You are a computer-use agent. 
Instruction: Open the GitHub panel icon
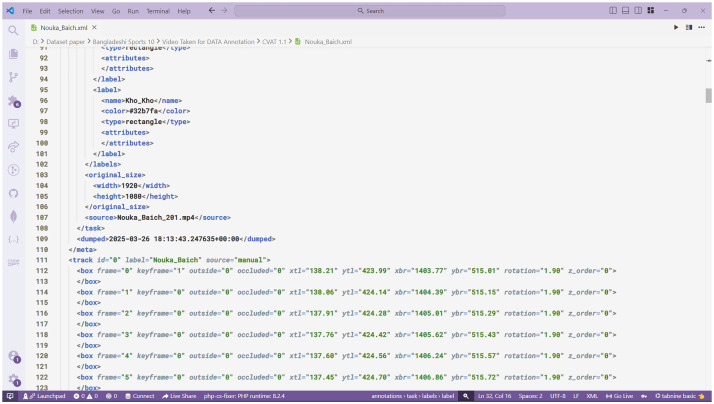pyautogui.click(x=13, y=193)
